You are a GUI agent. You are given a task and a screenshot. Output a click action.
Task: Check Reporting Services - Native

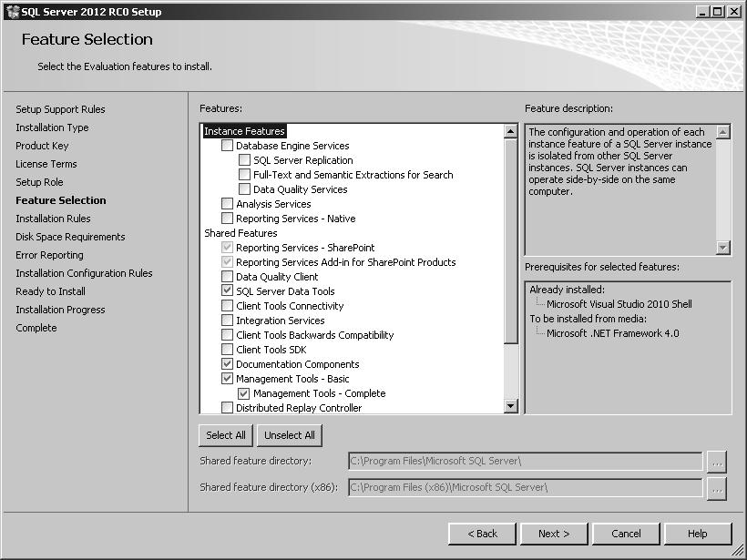coord(227,219)
